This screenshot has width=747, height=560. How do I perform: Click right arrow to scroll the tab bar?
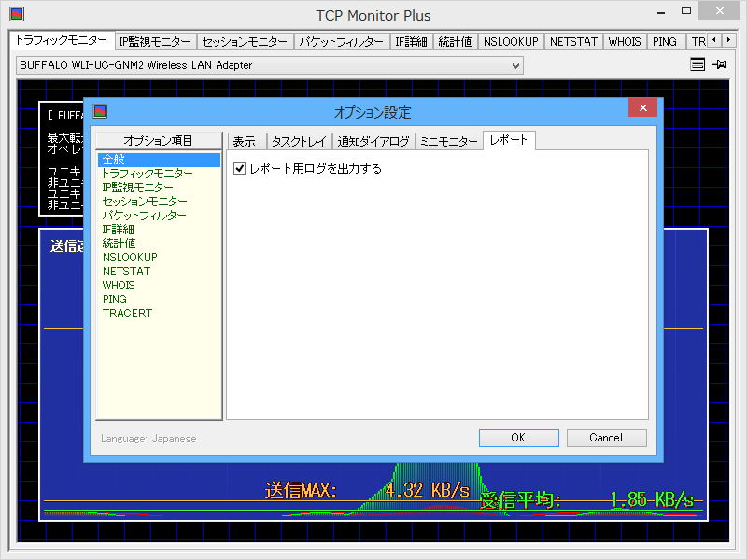pos(730,41)
